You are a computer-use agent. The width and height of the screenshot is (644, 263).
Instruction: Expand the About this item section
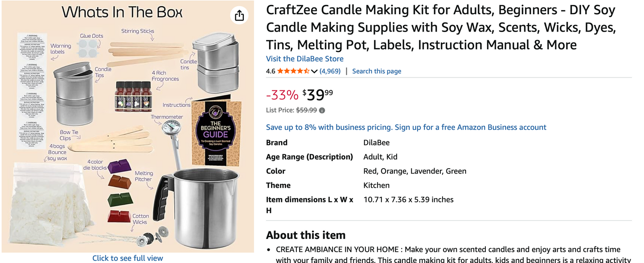[305, 235]
